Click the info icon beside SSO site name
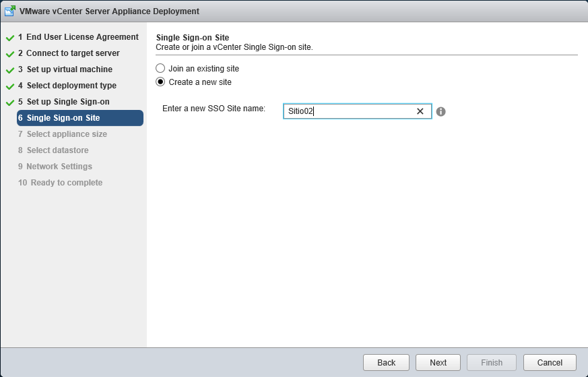Viewport: 588px width, 377px height. pyautogui.click(x=440, y=111)
